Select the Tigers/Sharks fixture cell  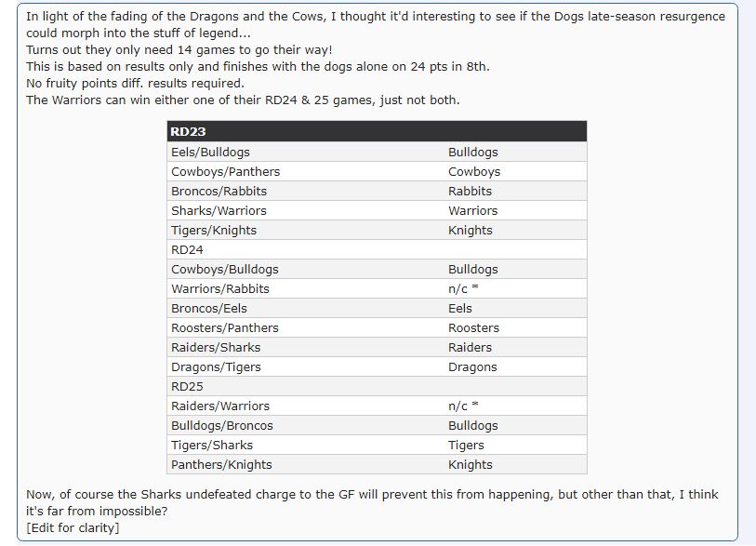(x=212, y=445)
